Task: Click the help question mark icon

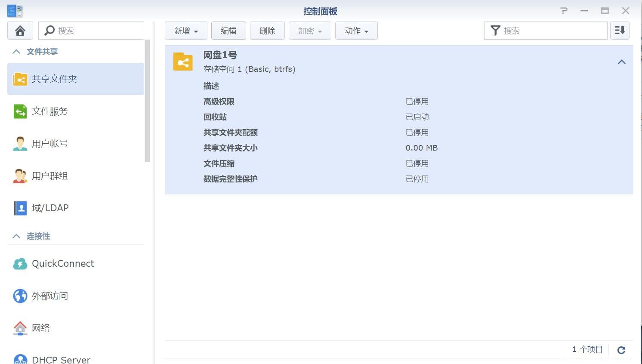Action: pyautogui.click(x=564, y=11)
